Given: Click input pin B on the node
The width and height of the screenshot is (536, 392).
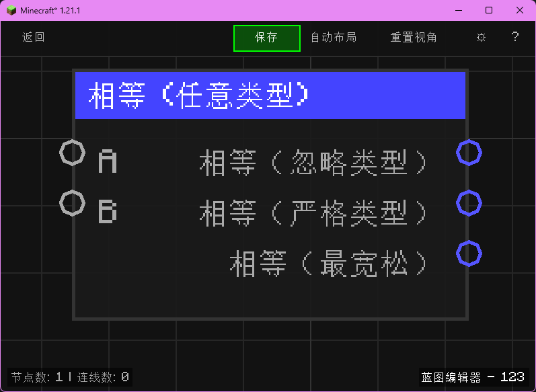Looking at the screenshot, I should [73, 203].
